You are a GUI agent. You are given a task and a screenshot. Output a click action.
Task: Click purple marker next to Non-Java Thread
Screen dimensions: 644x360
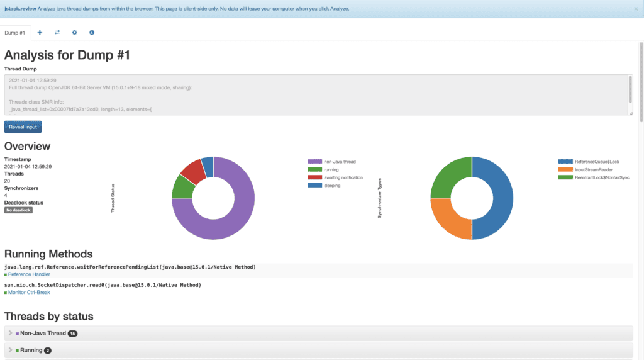pos(17,334)
